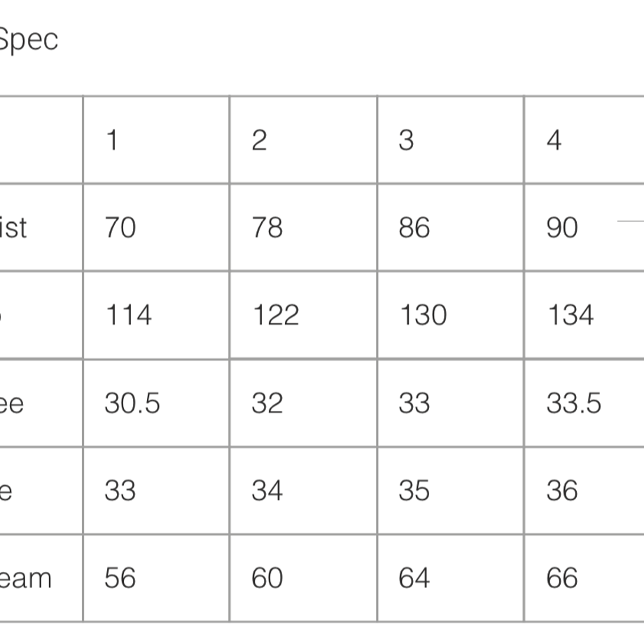Select the column header cell labeled 4
644x644 pixels.
click(x=584, y=139)
